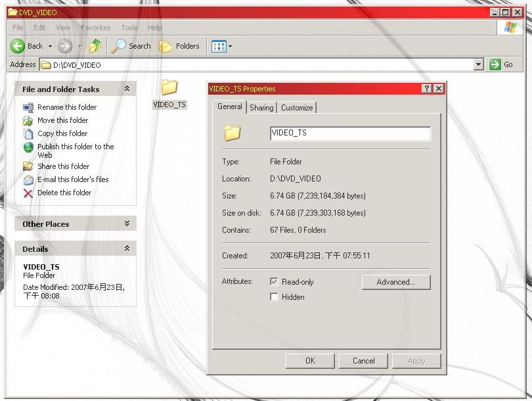Toggle the Read-only checkbox
The width and height of the screenshot is (532, 401).
[274, 281]
